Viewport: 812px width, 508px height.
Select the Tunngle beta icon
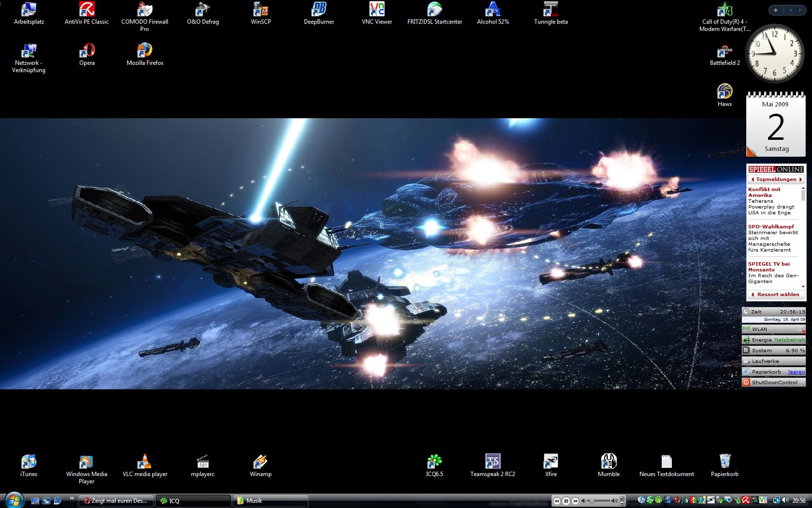(551, 14)
